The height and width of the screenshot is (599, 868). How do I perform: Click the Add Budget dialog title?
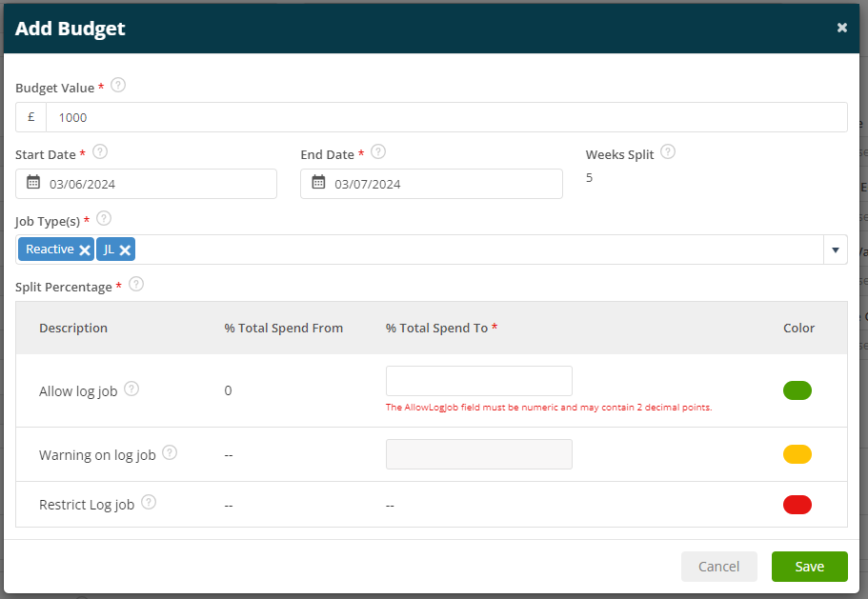point(70,29)
